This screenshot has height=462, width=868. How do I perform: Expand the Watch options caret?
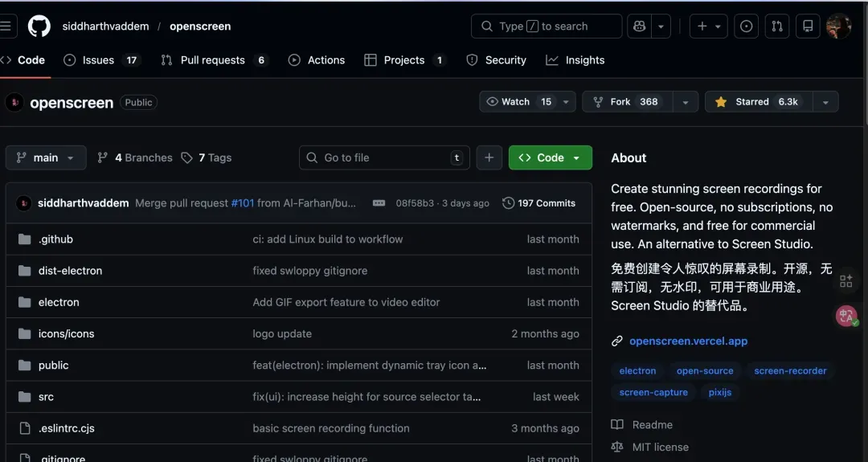[566, 102]
